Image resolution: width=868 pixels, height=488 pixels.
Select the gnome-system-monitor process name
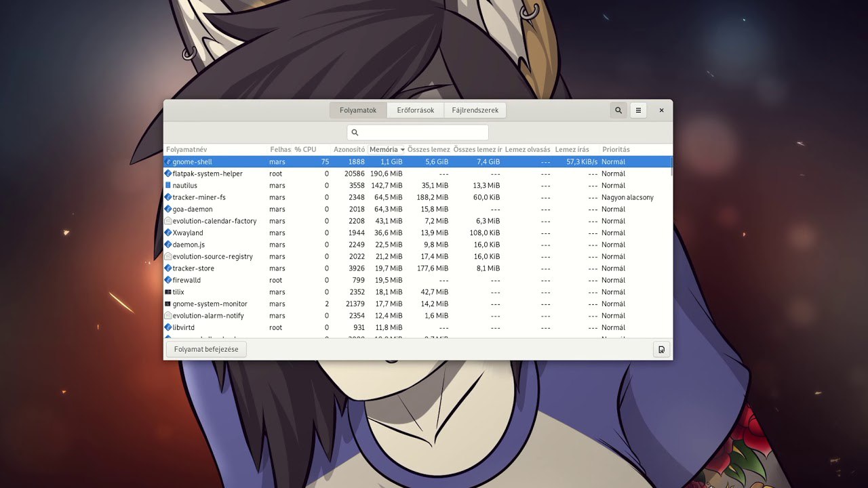(210, 304)
